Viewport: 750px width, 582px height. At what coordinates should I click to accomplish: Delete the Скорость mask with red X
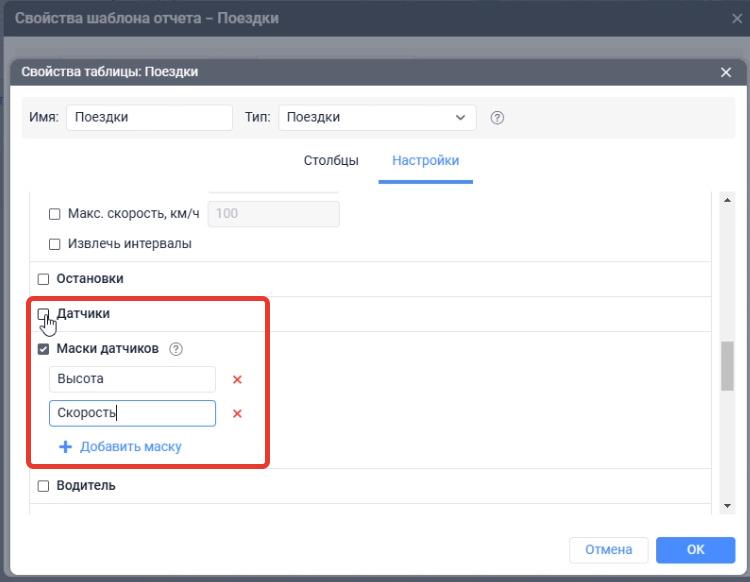(x=237, y=414)
